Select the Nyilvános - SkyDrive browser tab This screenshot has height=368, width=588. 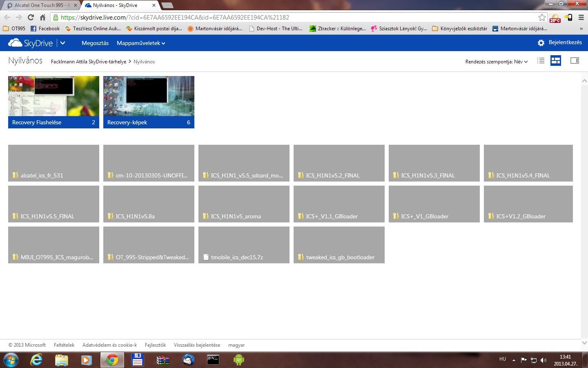tap(119, 5)
